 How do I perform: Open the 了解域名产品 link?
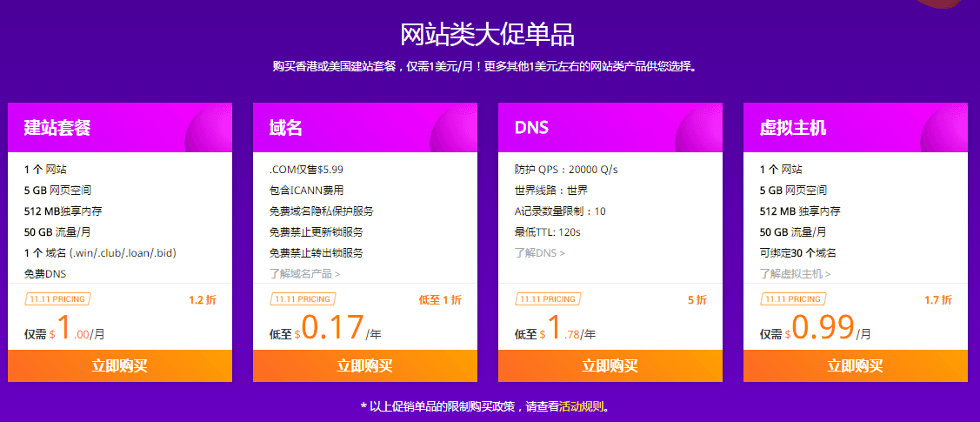(304, 273)
